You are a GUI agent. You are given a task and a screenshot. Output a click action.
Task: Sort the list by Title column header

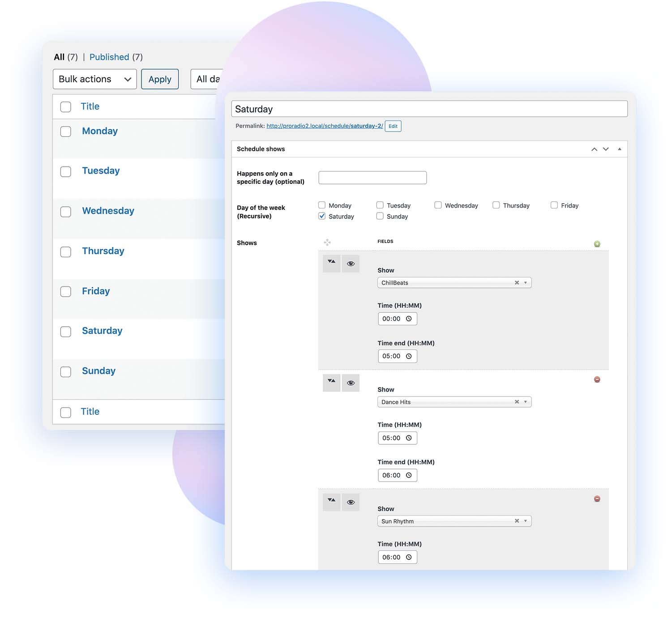click(90, 107)
